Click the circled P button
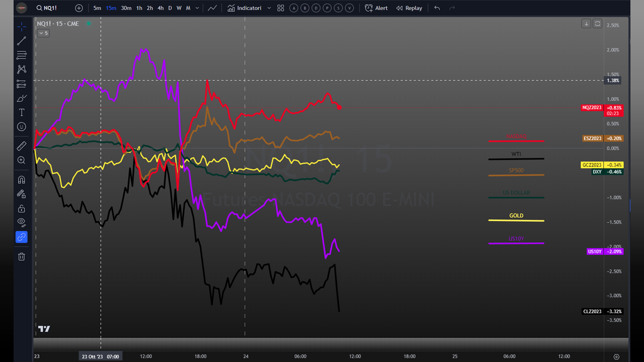The image size is (644, 362). (327, 8)
